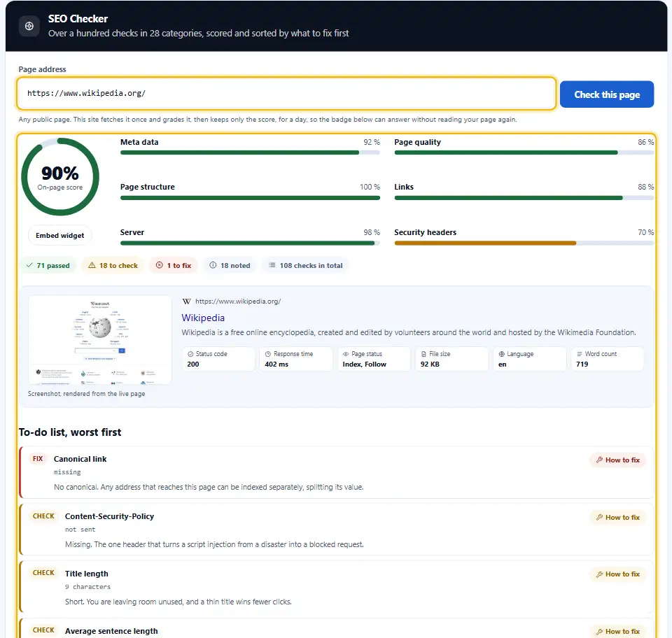This screenshot has width=672, height=638.
Task: Click the Index, Follow page status value
Action: [x=364, y=364]
